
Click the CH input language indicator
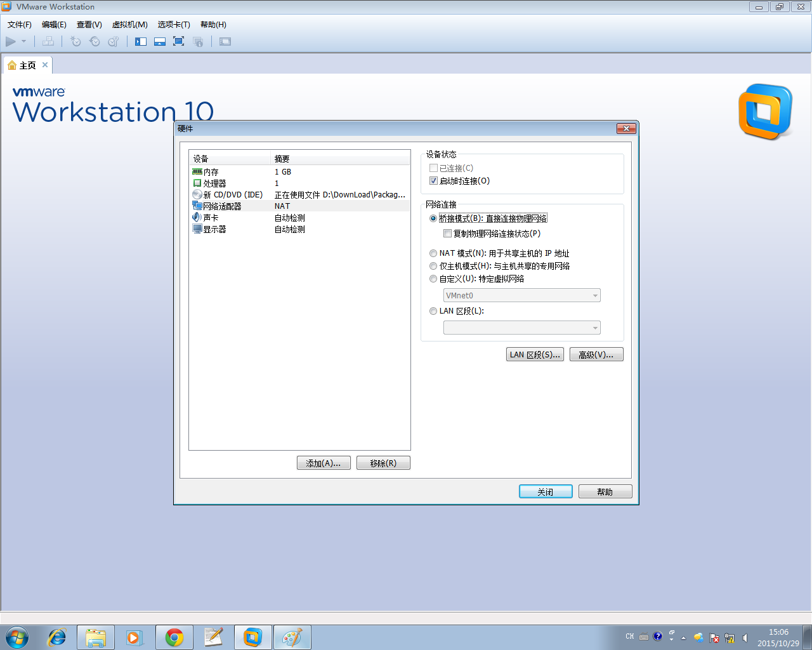(x=630, y=637)
